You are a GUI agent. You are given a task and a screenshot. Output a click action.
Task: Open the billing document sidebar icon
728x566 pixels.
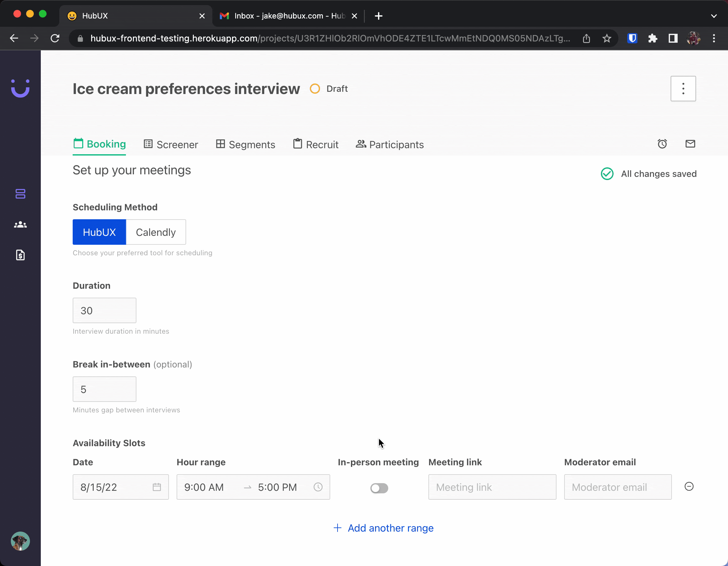20,255
